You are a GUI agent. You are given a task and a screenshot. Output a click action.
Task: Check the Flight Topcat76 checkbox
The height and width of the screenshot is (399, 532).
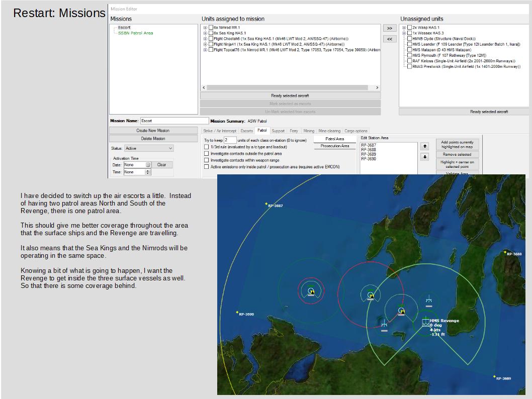point(211,49)
